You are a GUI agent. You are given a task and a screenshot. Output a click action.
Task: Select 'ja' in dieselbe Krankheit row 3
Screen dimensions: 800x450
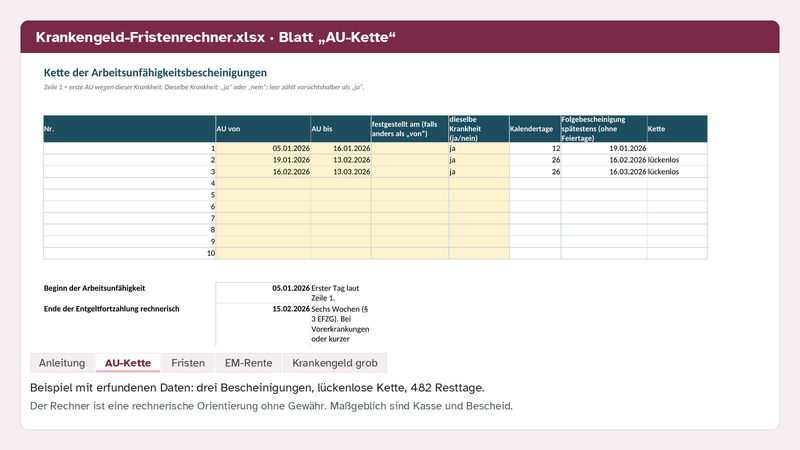479,171
